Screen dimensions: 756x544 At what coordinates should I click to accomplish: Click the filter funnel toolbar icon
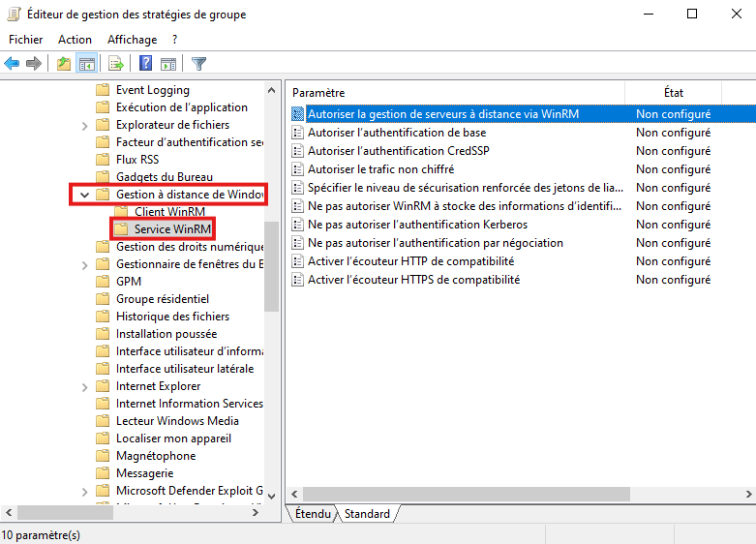click(198, 64)
